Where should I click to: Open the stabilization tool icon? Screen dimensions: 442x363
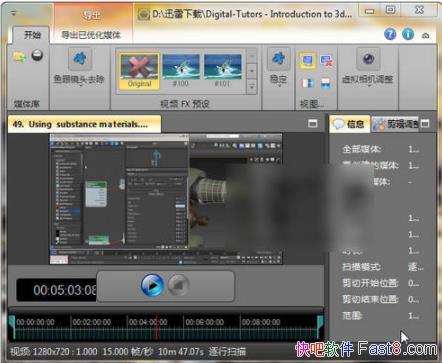[x=278, y=59]
